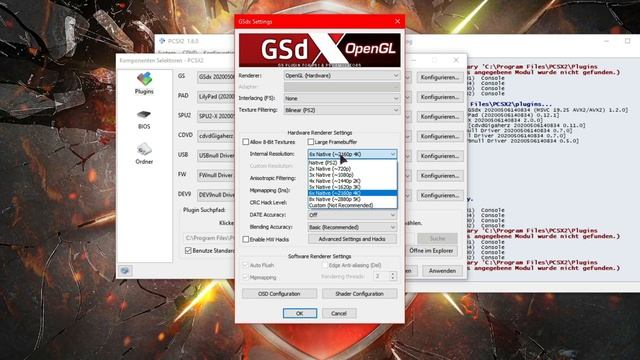The image size is (640, 360).
Task: Open Shader Configuration
Action: (x=359, y=294)
